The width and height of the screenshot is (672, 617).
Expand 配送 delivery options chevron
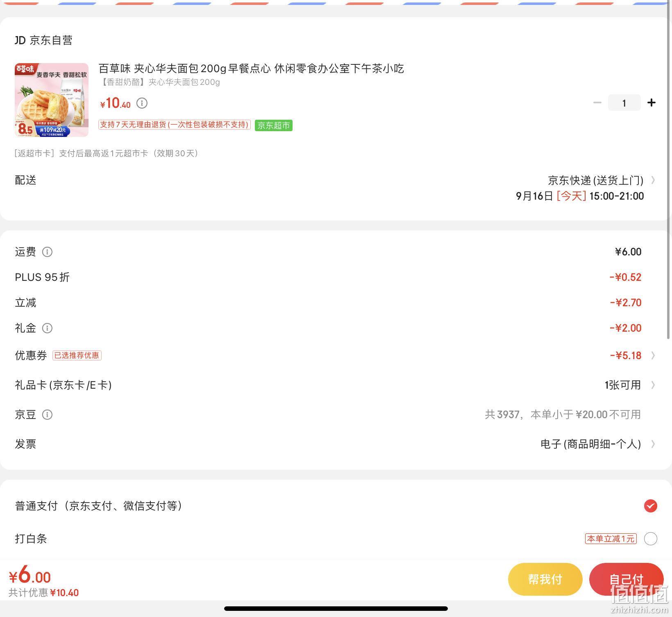pos(653,180)
